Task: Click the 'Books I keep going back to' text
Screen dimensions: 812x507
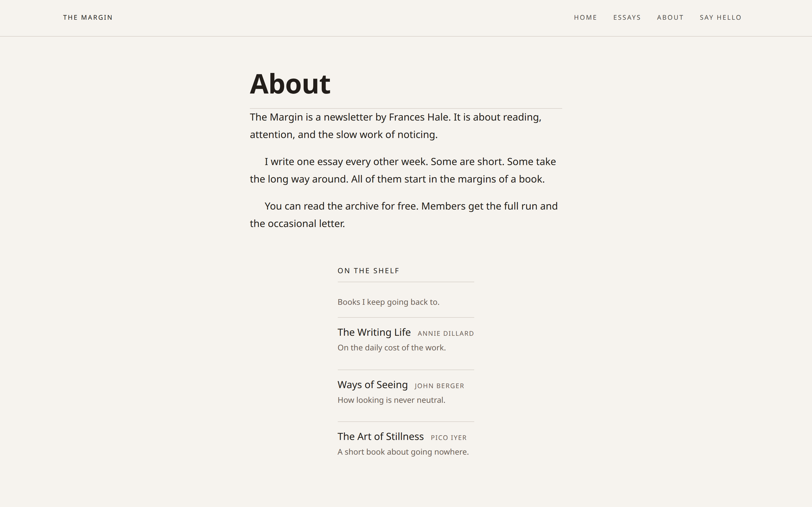Action: (x=388, y=302)
